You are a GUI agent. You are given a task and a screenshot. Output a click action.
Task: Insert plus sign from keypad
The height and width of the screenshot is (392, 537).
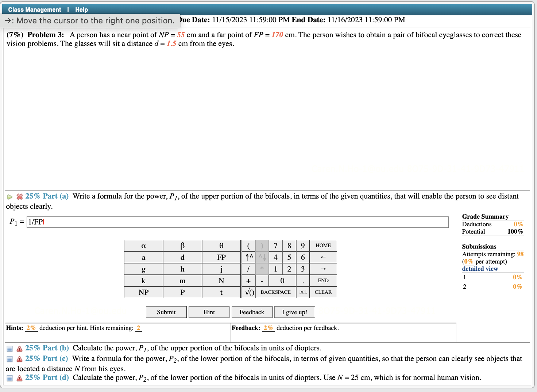[248, 281]
